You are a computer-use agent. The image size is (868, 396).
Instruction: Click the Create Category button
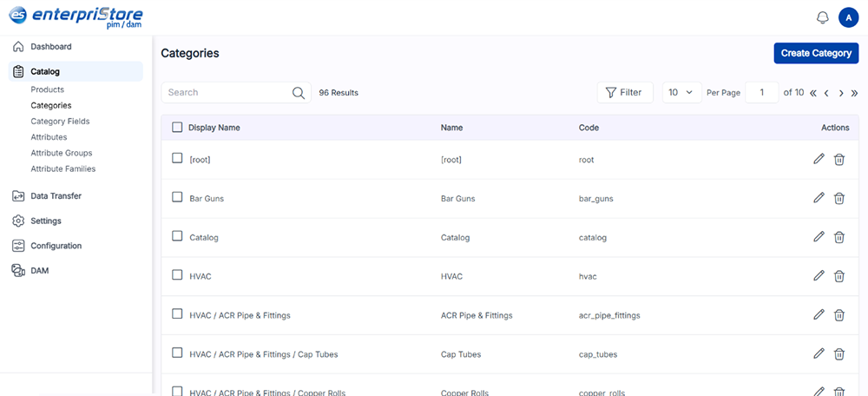pyautogui.click(x=816, y=53)
